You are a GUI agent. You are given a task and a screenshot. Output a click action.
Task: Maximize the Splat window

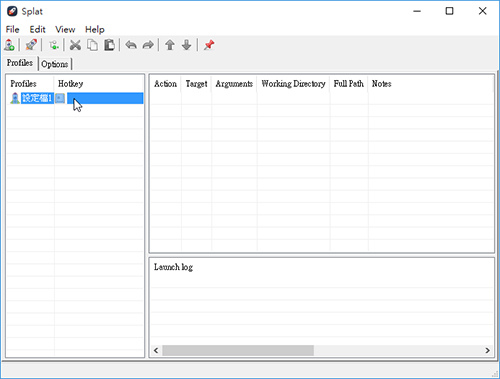[x=449, y=11]
